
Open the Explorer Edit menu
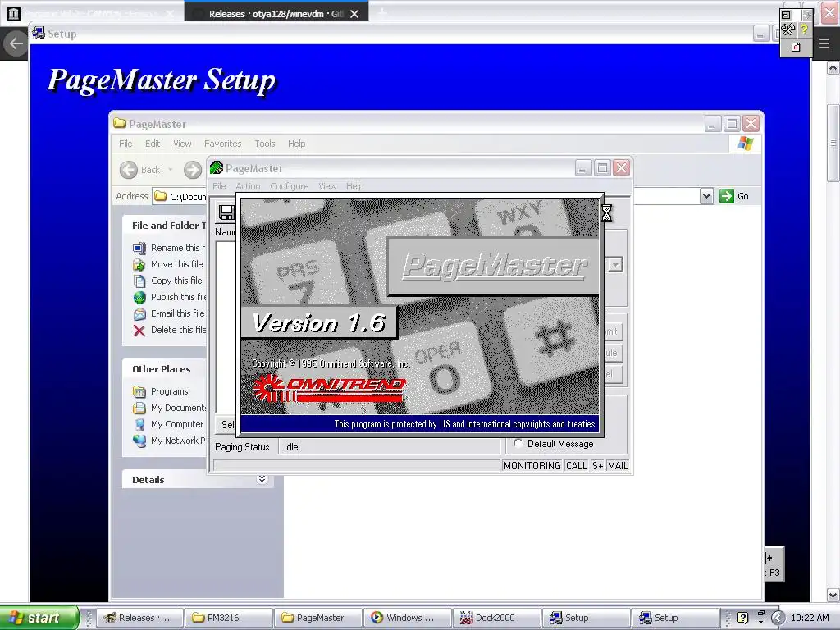click(x=152, y=144)
